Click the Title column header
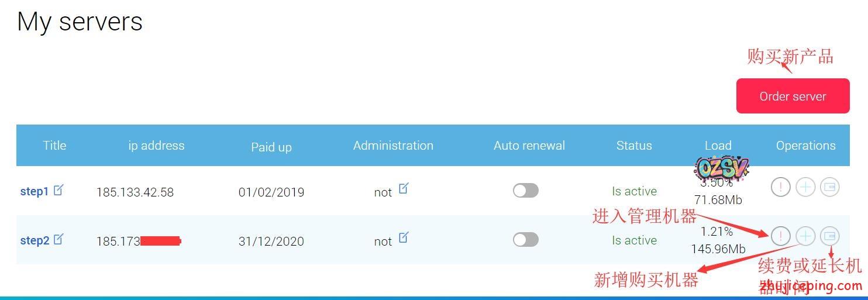 pyautogui.click(x=54, y=146)
